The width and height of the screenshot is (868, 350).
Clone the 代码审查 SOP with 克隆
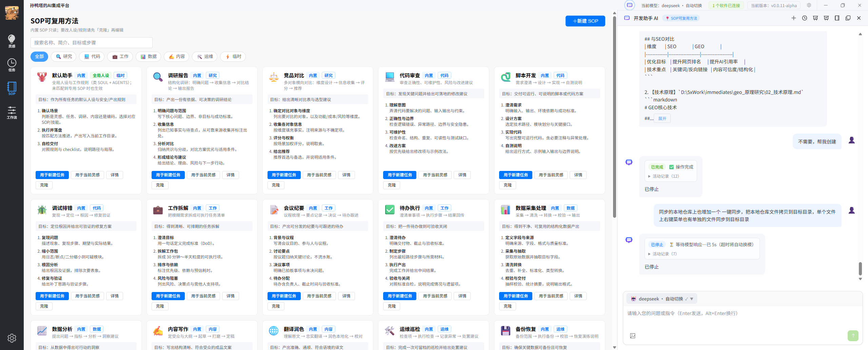[x=392, y=185]
